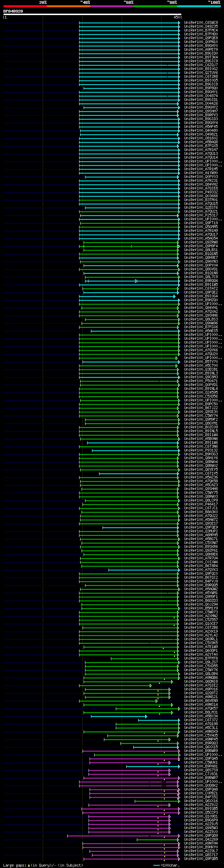
Task: Select the UniRef100_Q8S7S9 label
Action: click(x=201, y=770)
